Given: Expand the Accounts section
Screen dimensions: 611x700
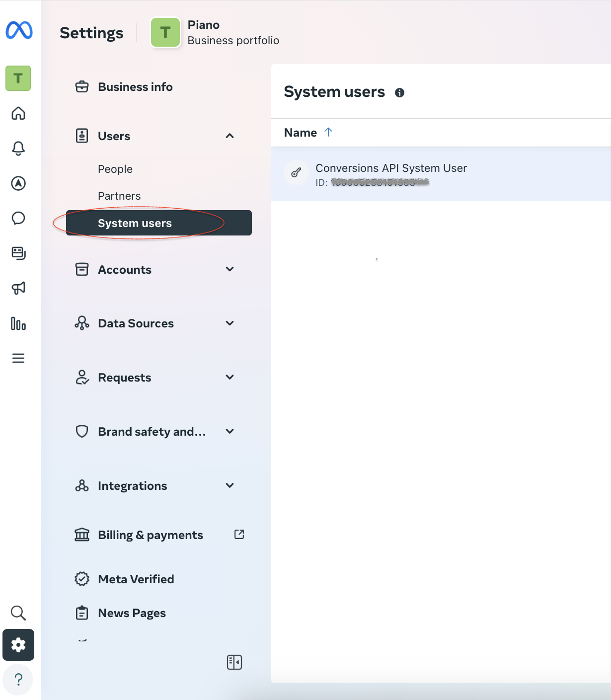Looking at the screenshot, I should coord(229,269).
